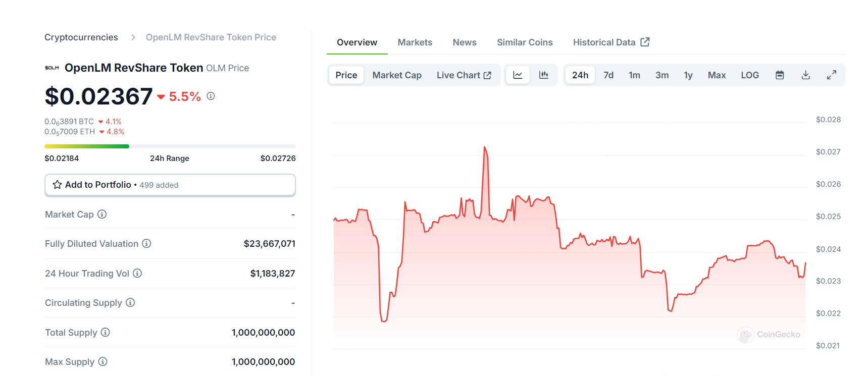The width and height of the screenshot is (868, 376).
Task: Click the star icon in Add to Portfolio
Action: tap(58, 185)
